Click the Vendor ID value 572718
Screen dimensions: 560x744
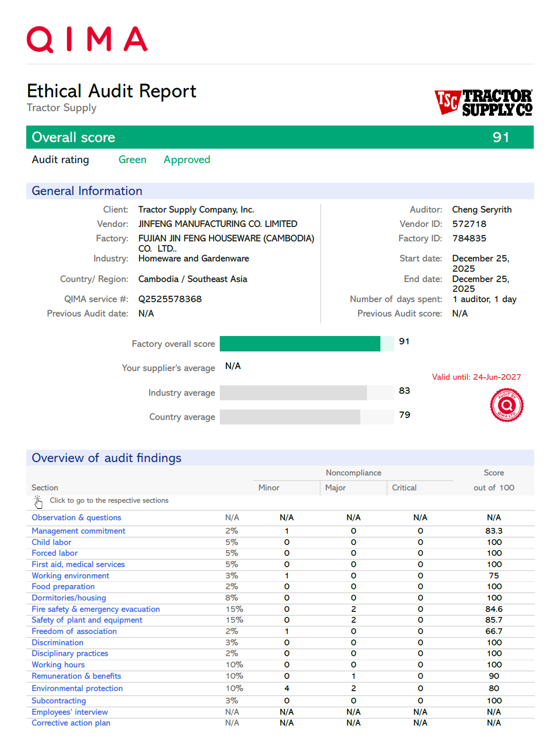coord(469,224)
